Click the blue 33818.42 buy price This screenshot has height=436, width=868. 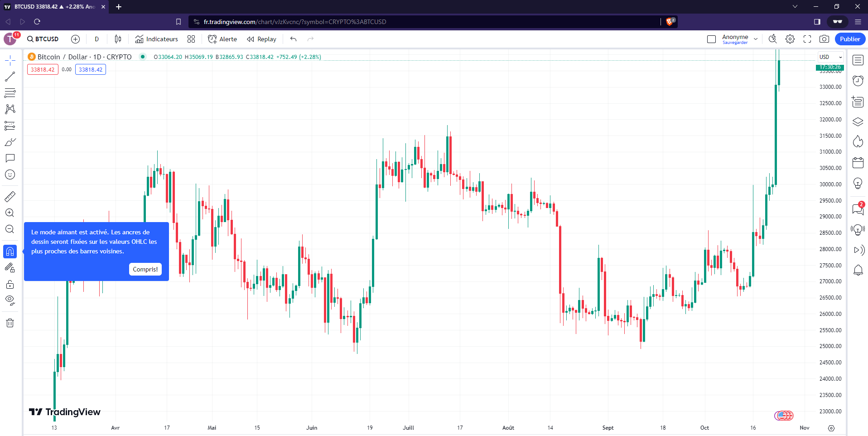(x=91, y=69)
